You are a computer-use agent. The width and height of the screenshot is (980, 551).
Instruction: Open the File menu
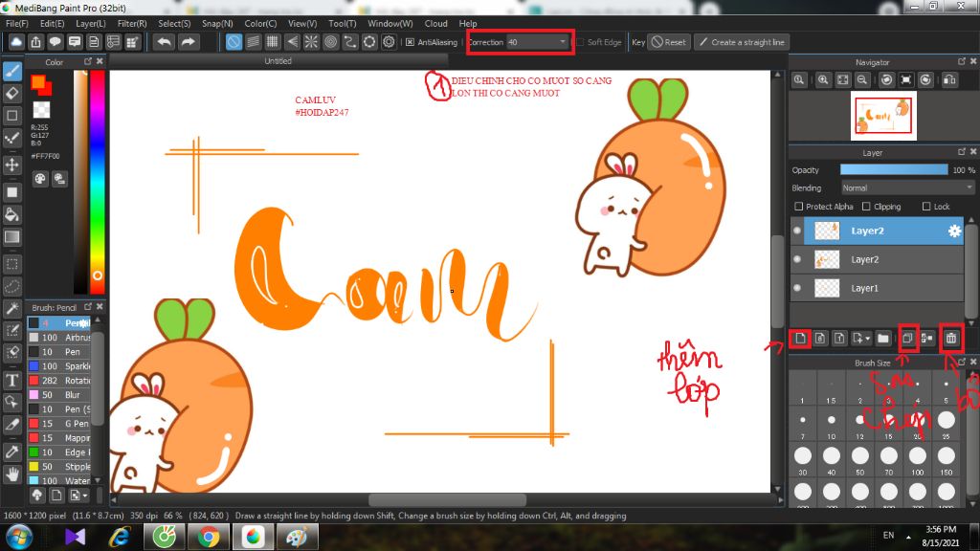pos(17,24)
